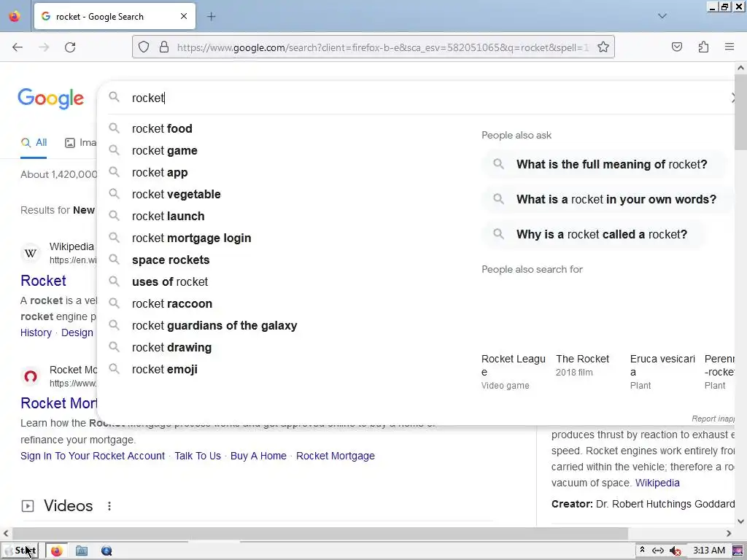Expand the list all tabs chevron
747x560 pixels.
(x=662, y=16)
